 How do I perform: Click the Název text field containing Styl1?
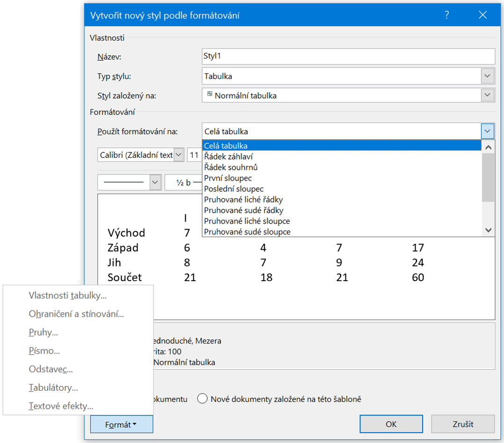[347, 56]
